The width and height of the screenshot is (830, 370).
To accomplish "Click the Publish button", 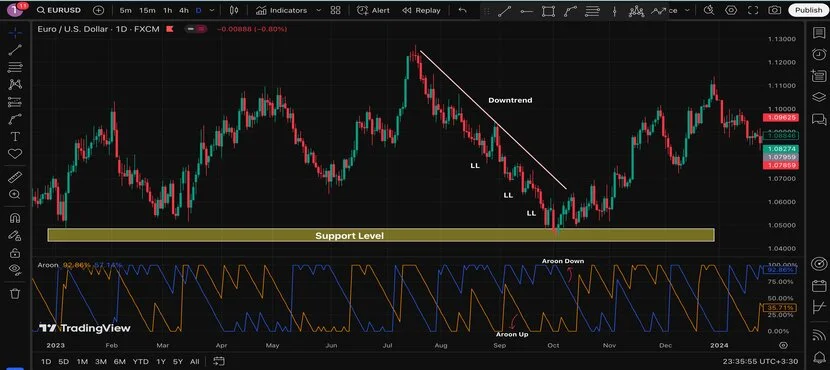I will [808, 10].
